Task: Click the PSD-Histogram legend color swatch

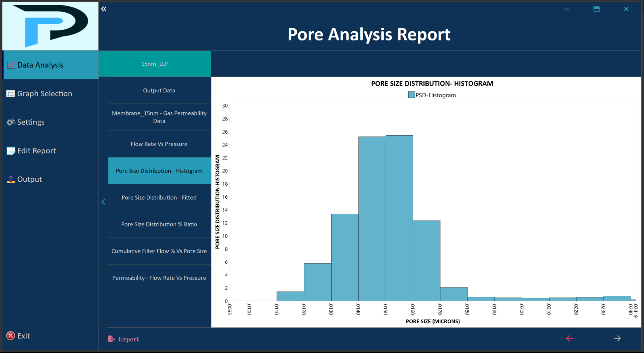Action: tap(411, 95)
